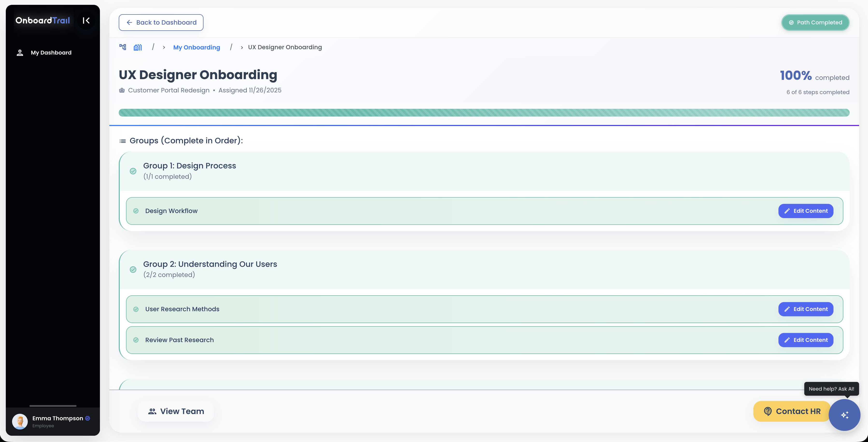The height and width of the screenshot is (442, 868).
Task: Open the Ask AI sparkle assistant button
Action: pos(844,415)
